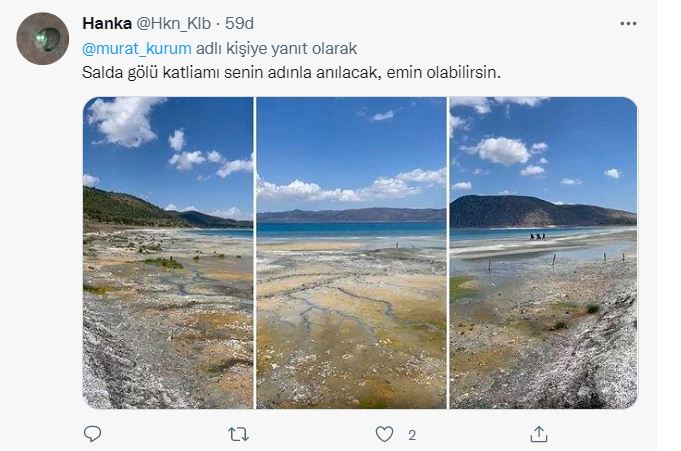The image size is (681, 451).
Task: Click the reply speech bubble icon
Action: coord(92,434)
